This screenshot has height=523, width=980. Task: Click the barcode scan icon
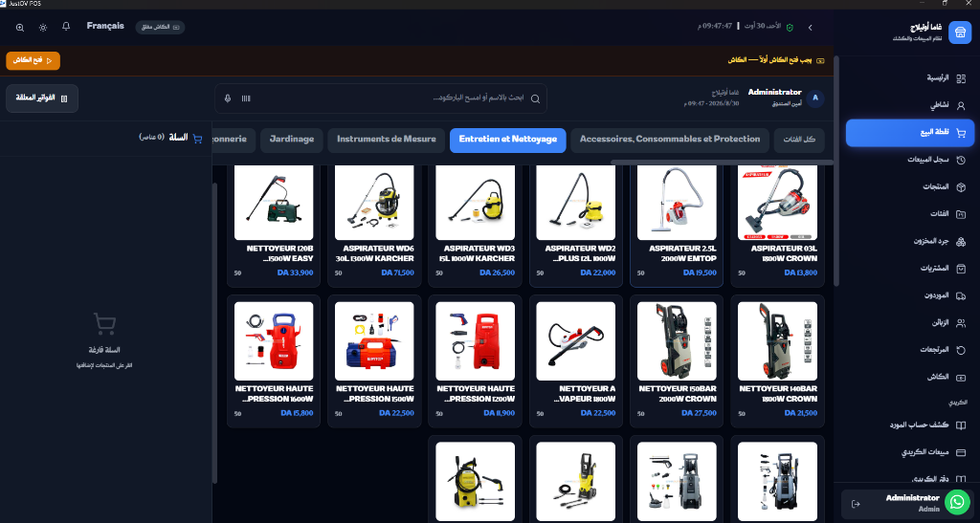click(x=246, y=98)
